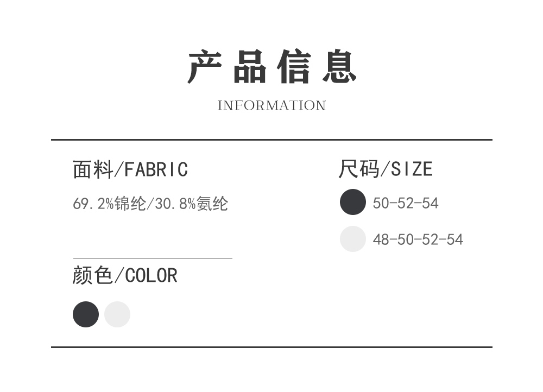
Task: Click the word COLOR in the heading
Action: pyautogui.click(x=151, y=275)
